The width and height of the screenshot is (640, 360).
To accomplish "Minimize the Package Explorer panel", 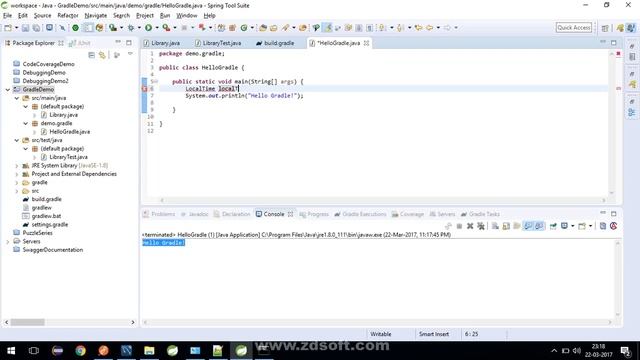I will tap(118, 42).
